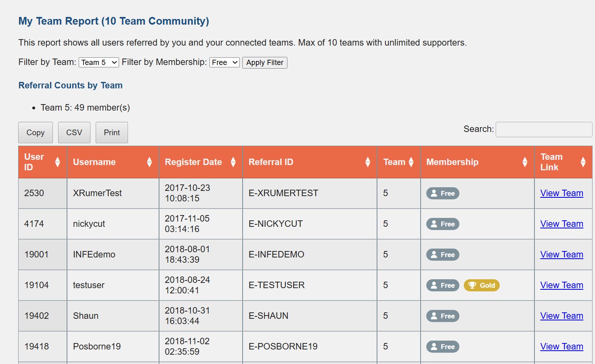The image size is (595, 364).
Task: Click Referral ID E-TESTUSER
Action: click(277, 285)
